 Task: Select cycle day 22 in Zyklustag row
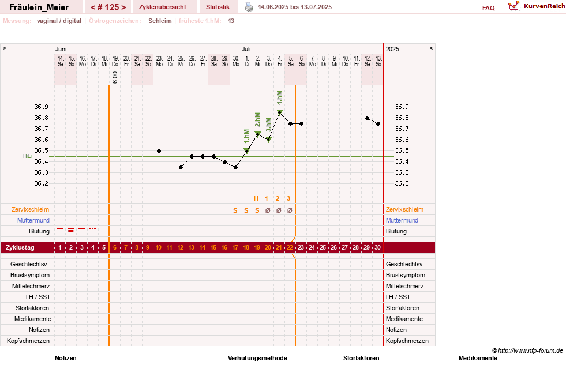click(290, 247)
